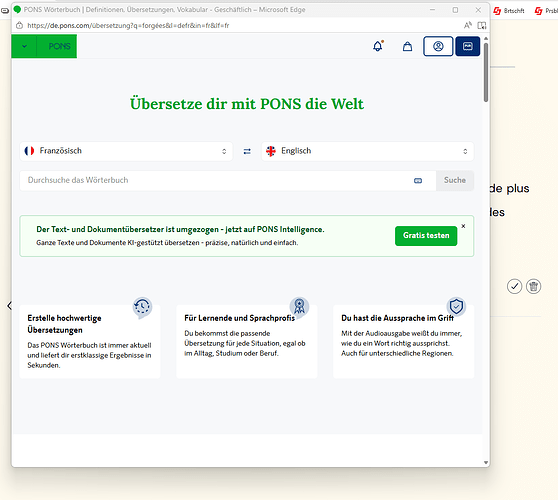Click the Für Lernende und Sprachprofis card heading
558x500 pixels.
tap(239, 318)
